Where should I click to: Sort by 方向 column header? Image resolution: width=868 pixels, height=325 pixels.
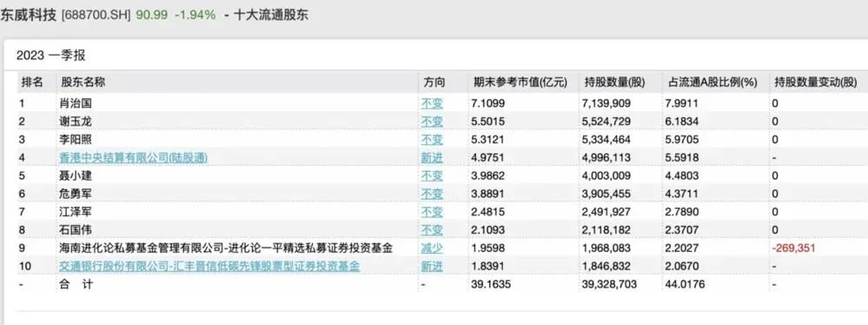pos(434,83)
